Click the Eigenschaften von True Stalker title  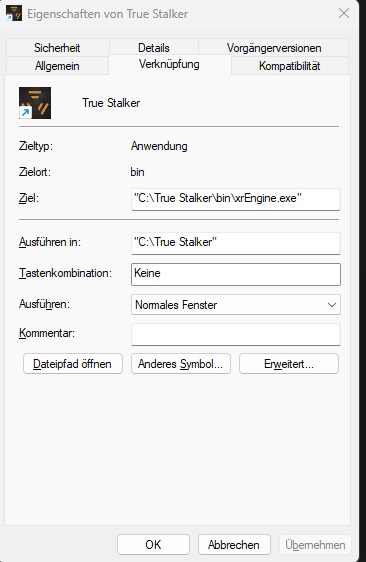(108, 14)
